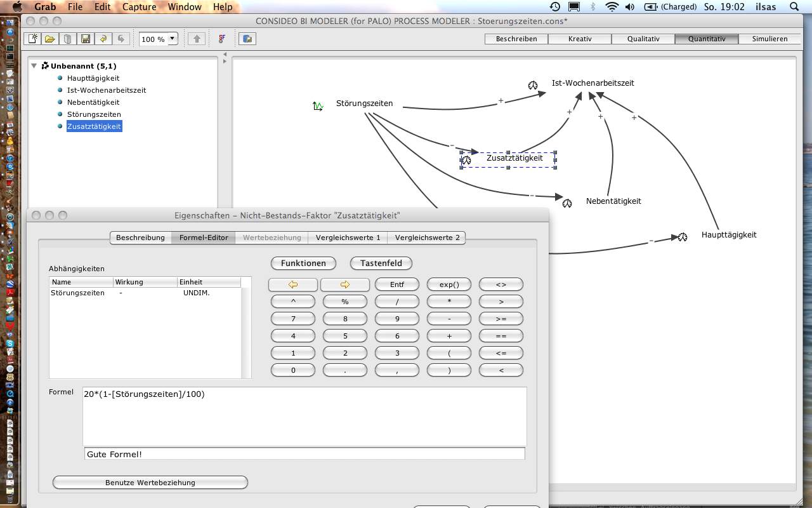Click into the Formel text field
Image resolution: width=812 pixels, height=508 pixels.
[304, 416]
